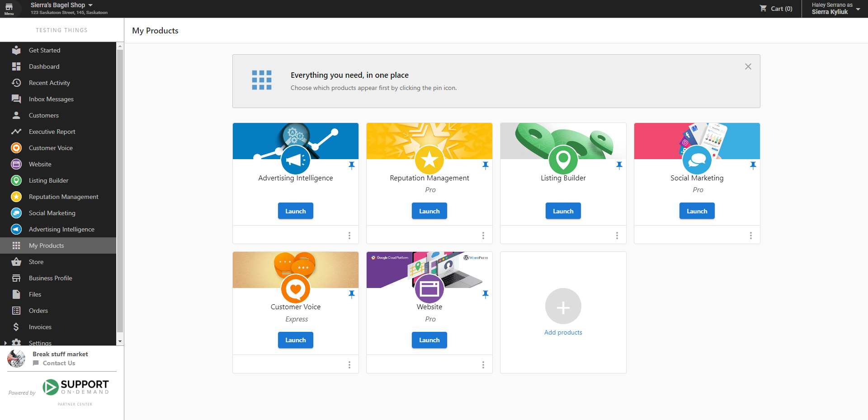Click the Social Marketing card chat icon
This screenshot has width=868, height=420.
click(697, 160)
